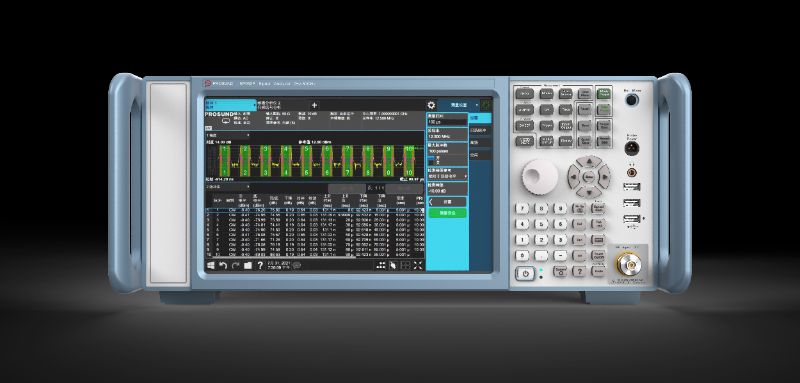Click the touch pointer hand icon
This screenshot has width=800, height=383.
[x=393, y=265]
